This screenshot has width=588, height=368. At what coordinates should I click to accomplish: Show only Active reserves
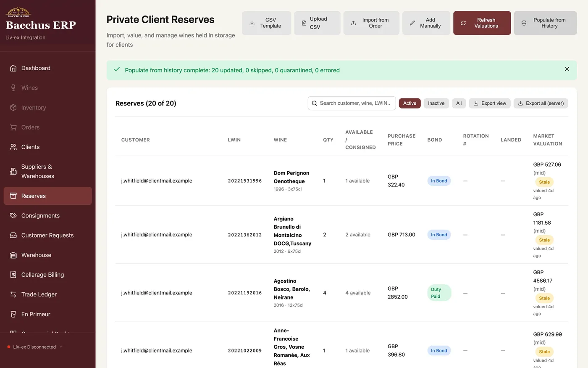[x=410, y=103]
